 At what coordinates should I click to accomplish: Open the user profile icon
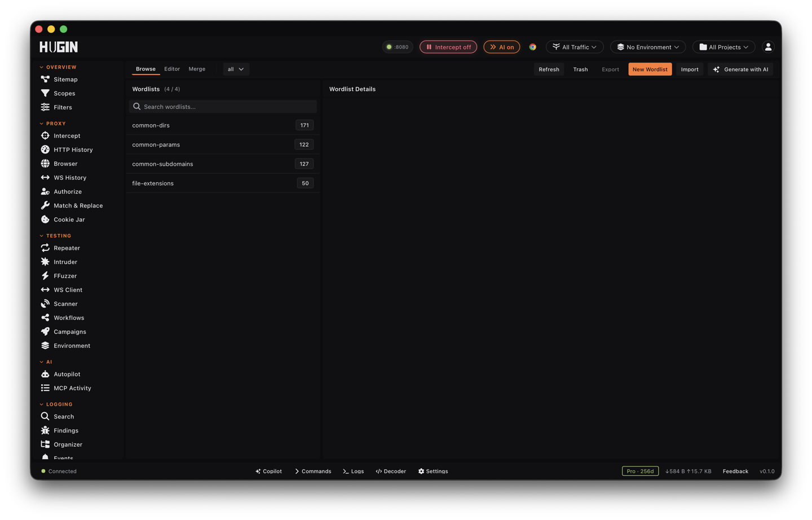[768, 47]
